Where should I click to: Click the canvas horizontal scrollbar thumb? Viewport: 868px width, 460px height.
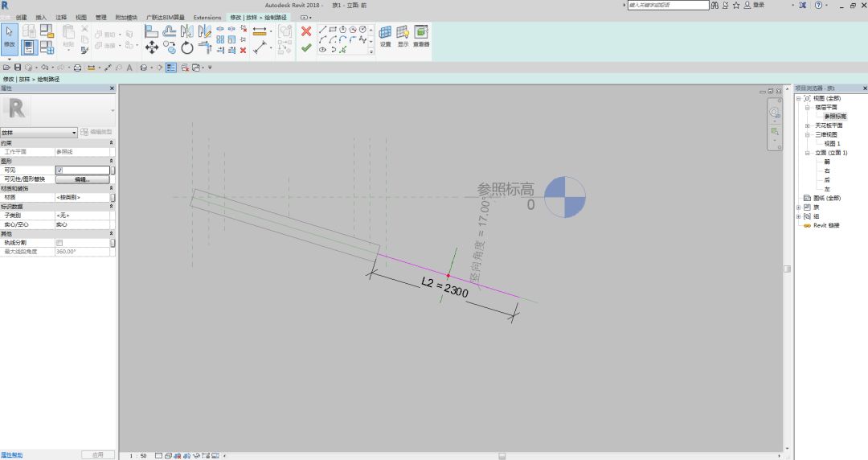coord(502,455)
